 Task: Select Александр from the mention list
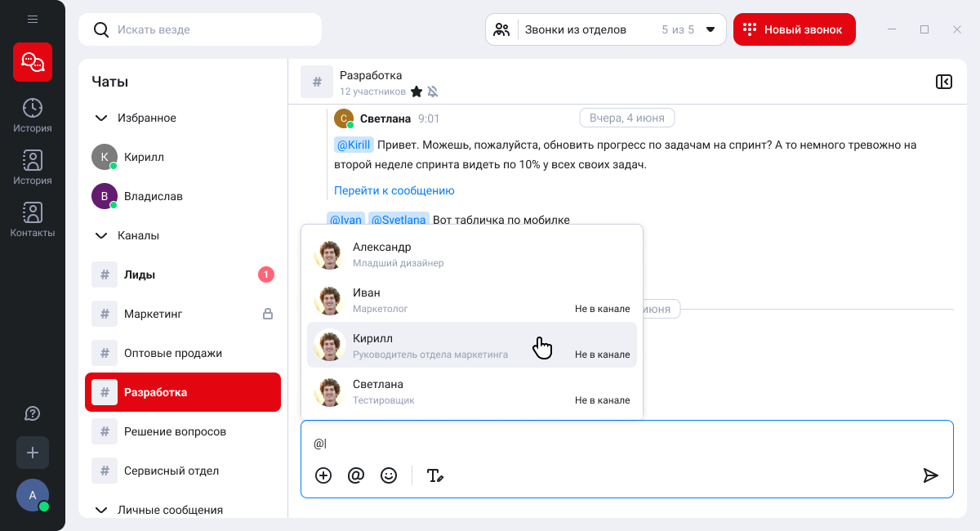pos(471,253)
